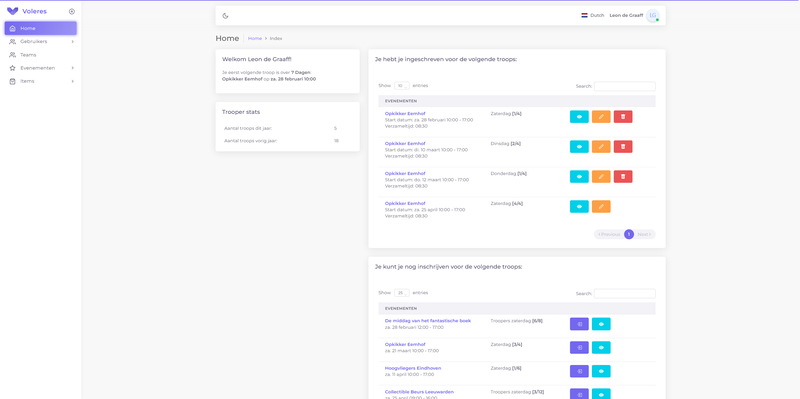This screenshot has height=399, width=800.
Task: Edit the 25 april Opkikker Eemhof registration
Action: pyautogui.click(x=601, y=206)
